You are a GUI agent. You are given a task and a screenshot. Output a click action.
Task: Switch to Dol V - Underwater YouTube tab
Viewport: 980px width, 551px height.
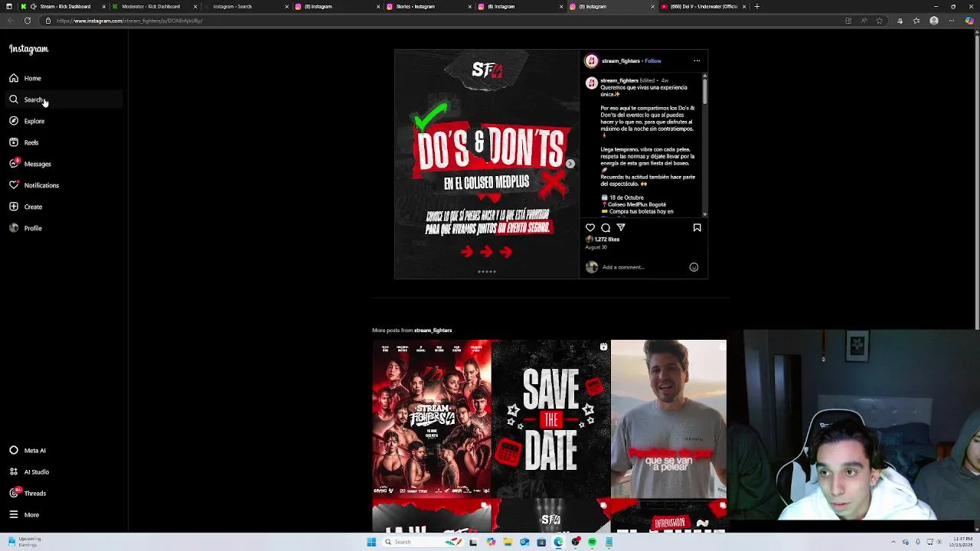(703, 6)
